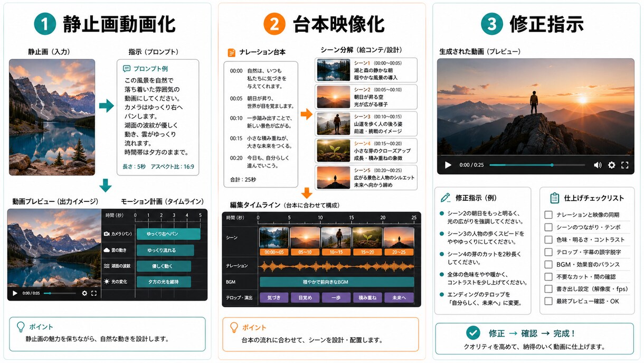Check 最終プレビュー確認・OK
This screenshot has height=363, width=644.
(x=548, y=301)
